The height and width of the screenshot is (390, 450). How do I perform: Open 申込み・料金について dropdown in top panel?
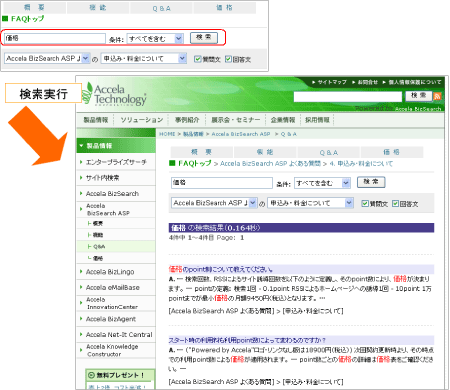click(x=143, y=59)
